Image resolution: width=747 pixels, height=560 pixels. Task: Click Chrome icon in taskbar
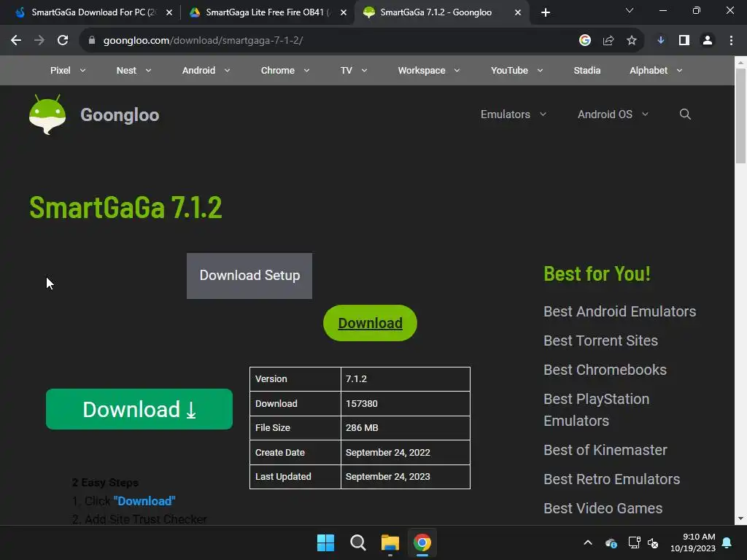[422, 542]
